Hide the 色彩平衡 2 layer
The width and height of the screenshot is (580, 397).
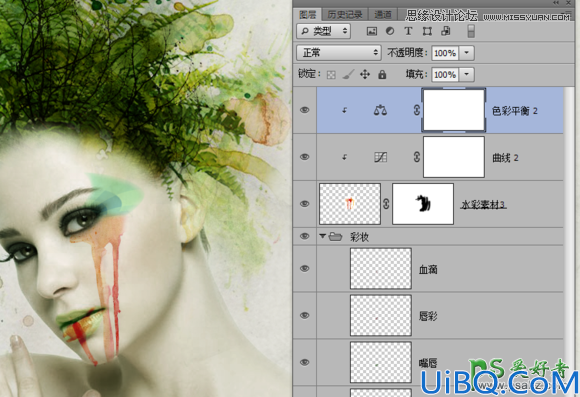(x=304, y=110)
